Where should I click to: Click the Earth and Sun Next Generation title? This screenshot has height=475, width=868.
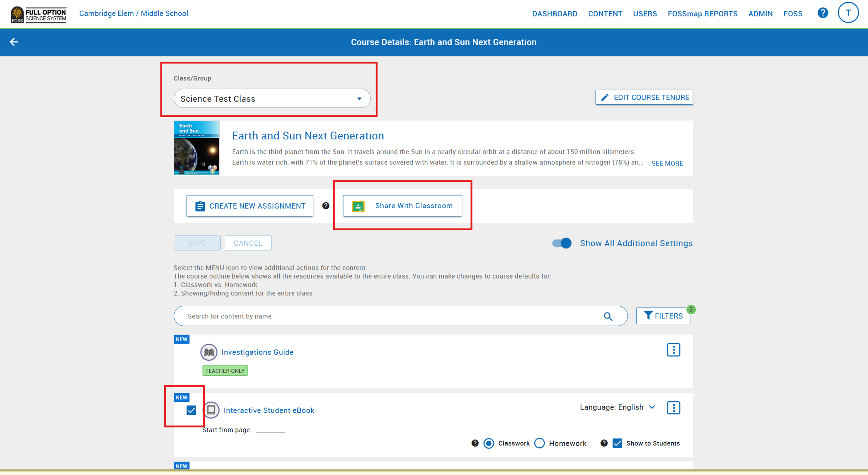308,135
